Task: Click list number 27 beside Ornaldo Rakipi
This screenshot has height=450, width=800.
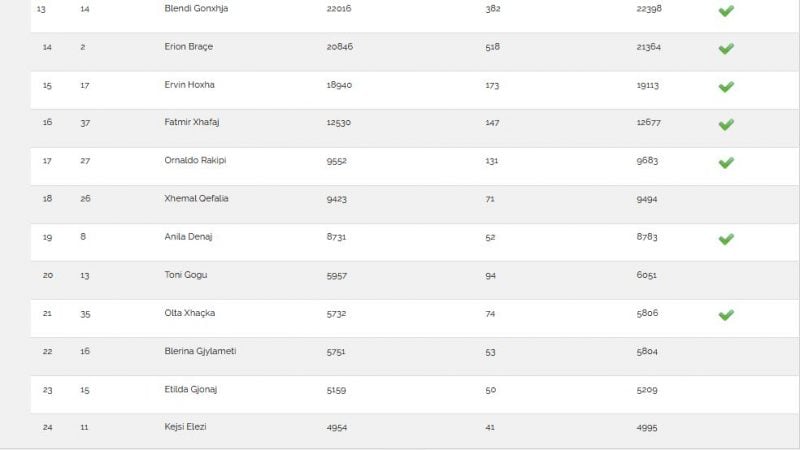Action: (85, 161)
